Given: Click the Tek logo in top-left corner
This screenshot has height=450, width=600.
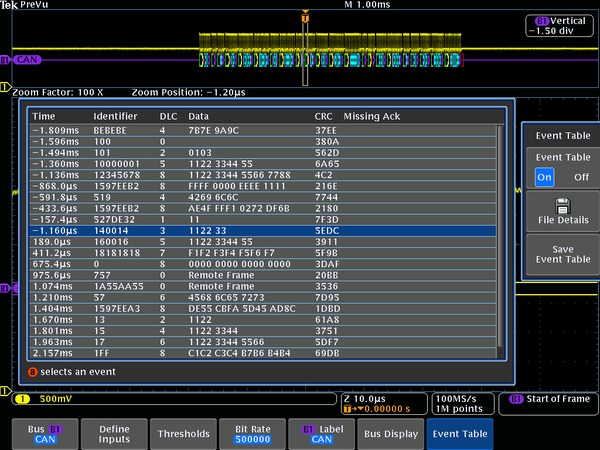Looking at the screenshot, I should click(x=9, y=5).
